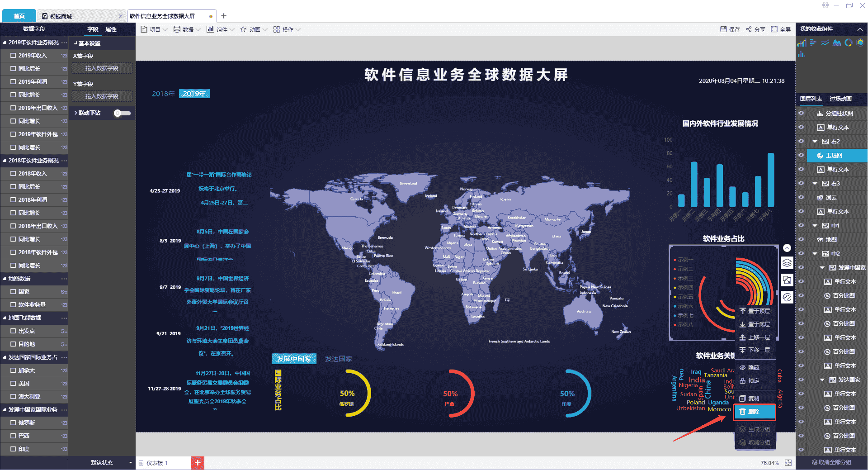The image size is (868, 470).
Task: Select 上移一层 in the context menu
Action: click(755, 337)
